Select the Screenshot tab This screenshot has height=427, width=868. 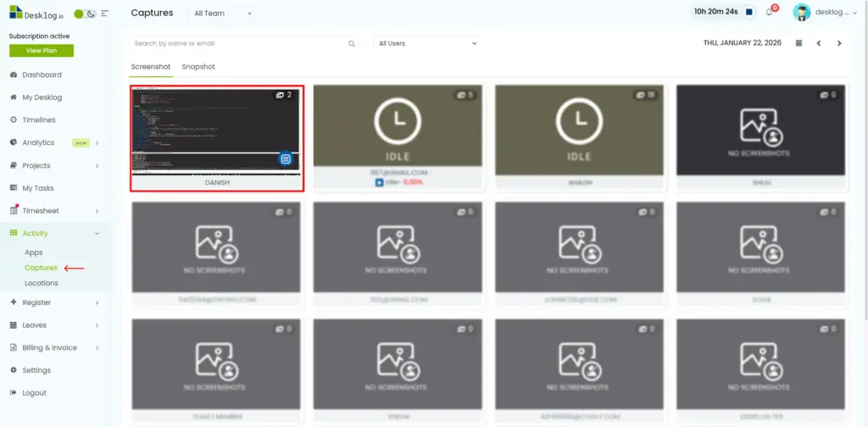[151, 67]
